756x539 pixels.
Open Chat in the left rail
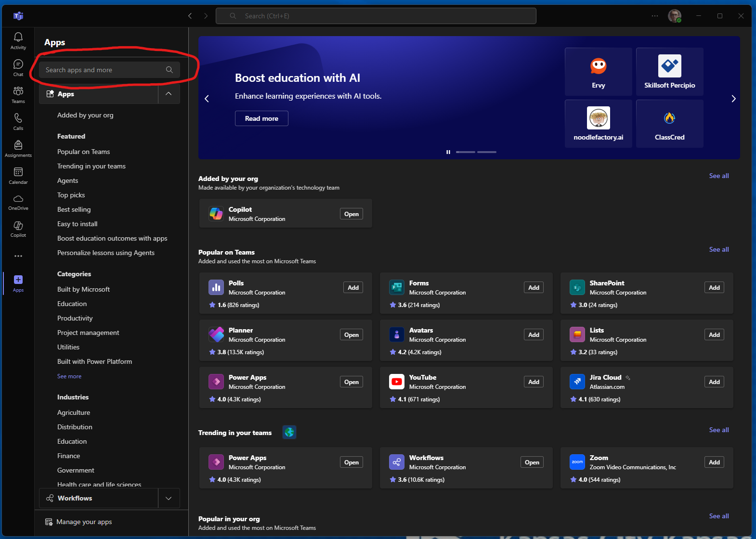click(18, 68)
